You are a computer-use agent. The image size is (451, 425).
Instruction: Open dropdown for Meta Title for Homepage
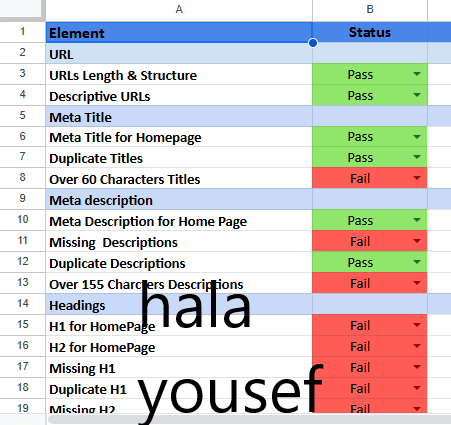tap(417, 137)
